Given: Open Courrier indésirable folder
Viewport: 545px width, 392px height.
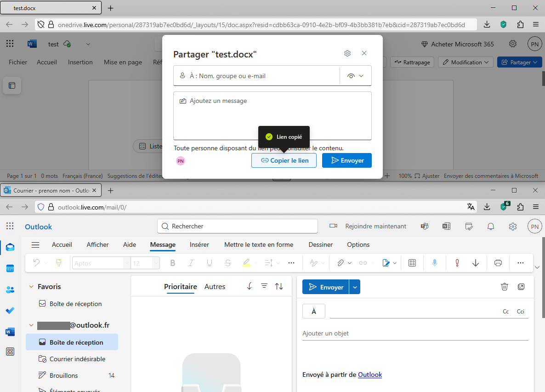Looking at the screenshot, I should 72,359.
